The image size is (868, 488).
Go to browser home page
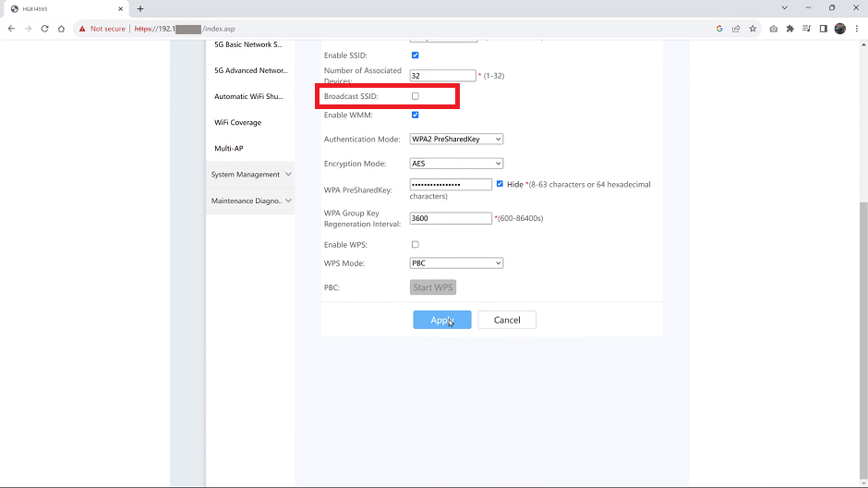coord(62,29)
